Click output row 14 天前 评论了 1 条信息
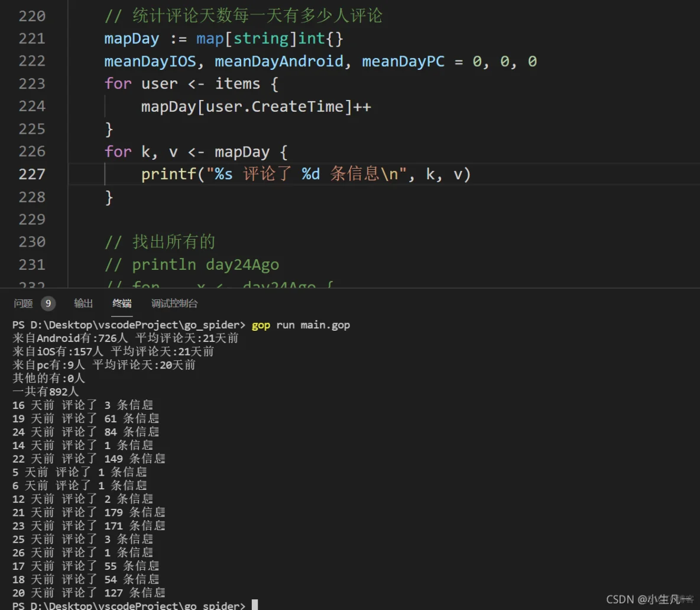The height and width of the screenshot is (610, 700). pos(83,446)
